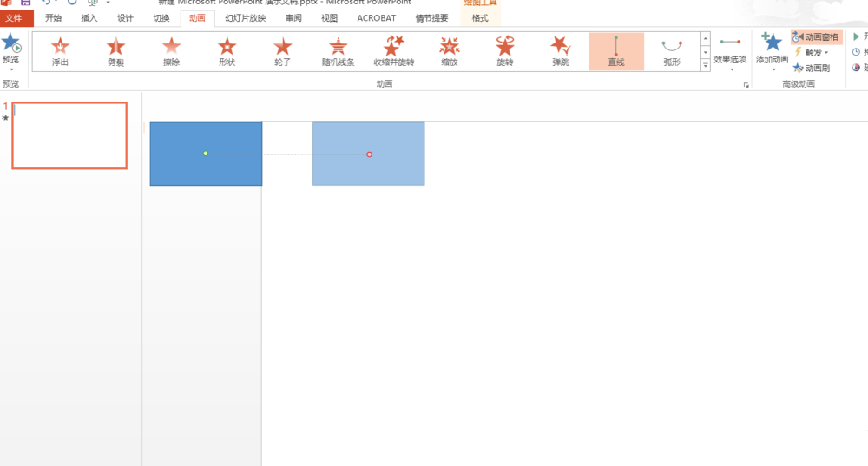Apply the 浮出 float-in animation effect

pos(61,51)
